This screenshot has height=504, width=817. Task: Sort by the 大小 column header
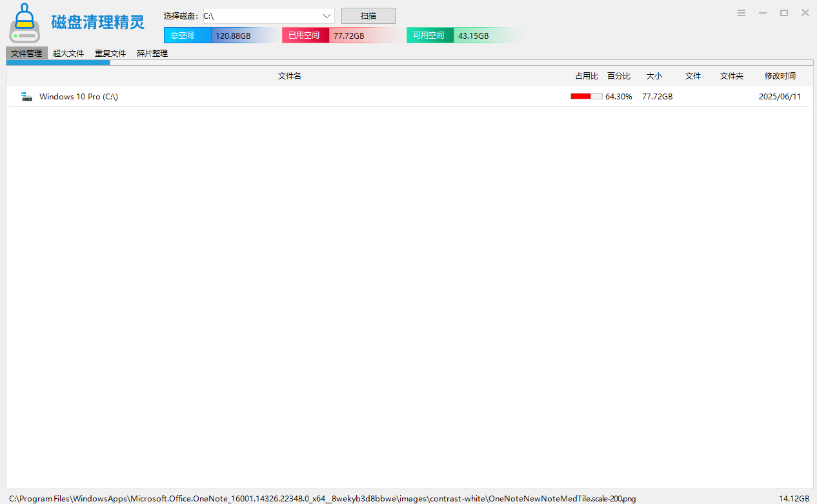point(654,76)
